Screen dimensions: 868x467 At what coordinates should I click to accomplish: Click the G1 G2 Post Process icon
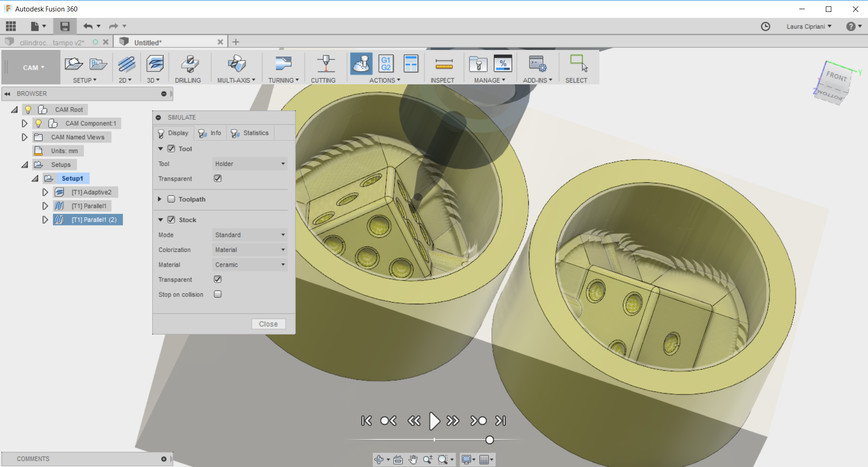pos(386,64)
